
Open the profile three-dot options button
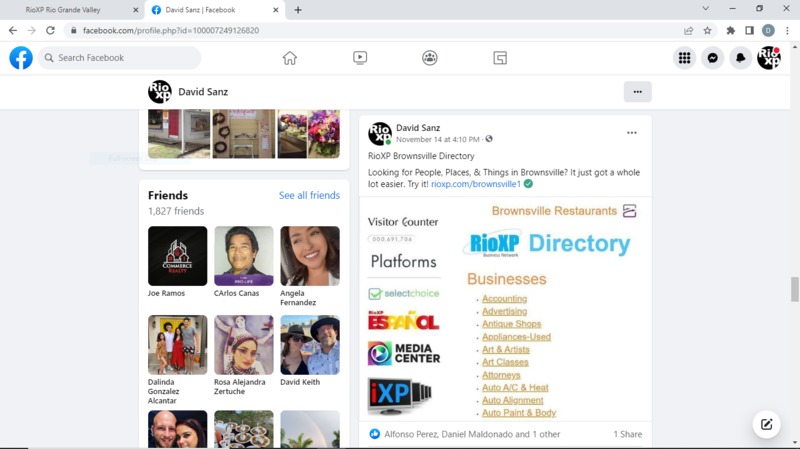pos(637,92)
